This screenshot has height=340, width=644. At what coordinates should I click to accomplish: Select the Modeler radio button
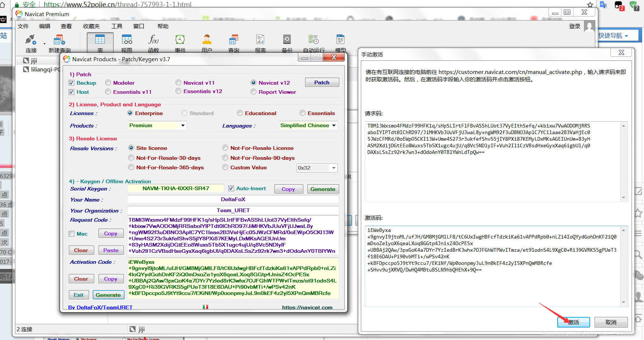pos(108,83)
